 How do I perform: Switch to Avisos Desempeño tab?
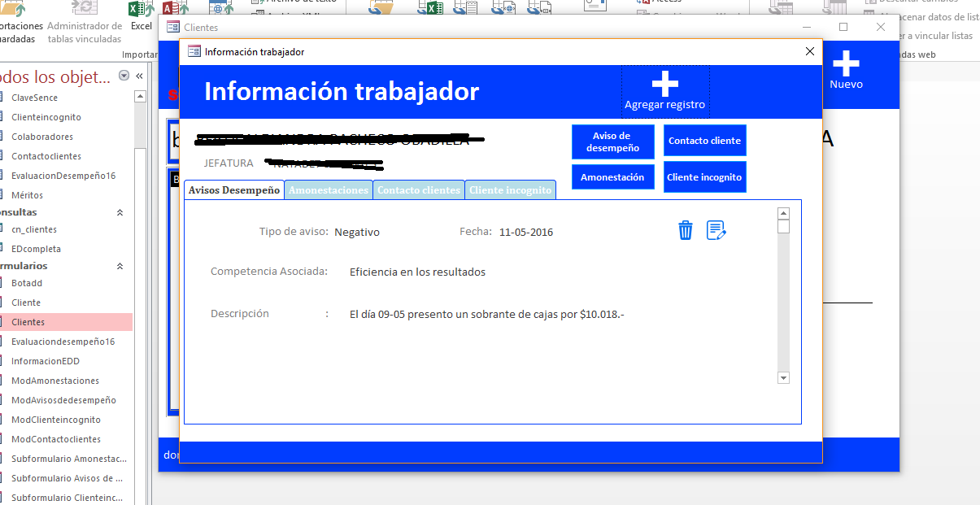click(234, 189)
